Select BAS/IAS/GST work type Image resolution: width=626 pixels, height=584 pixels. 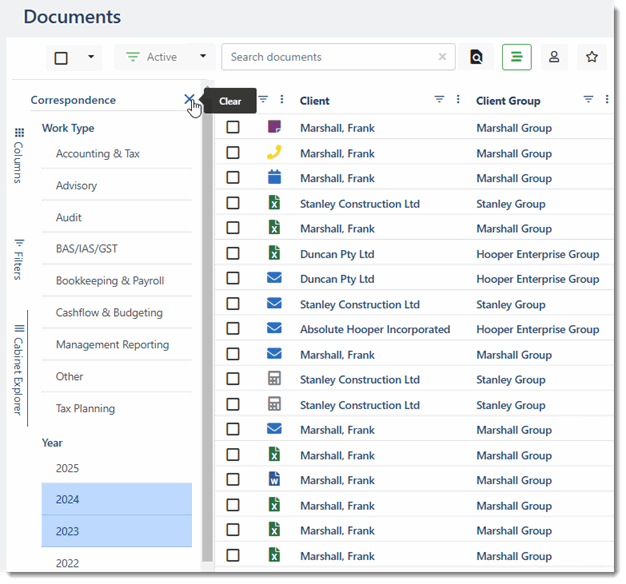pos(117,249)
